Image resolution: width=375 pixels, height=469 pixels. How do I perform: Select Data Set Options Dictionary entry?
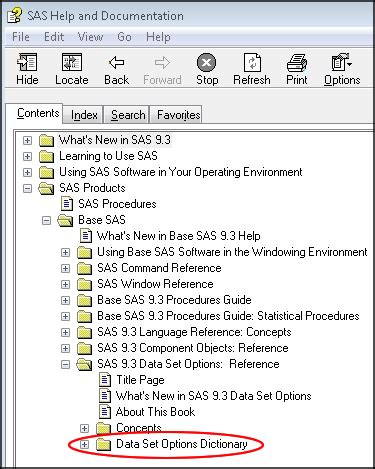pos(182,444)
